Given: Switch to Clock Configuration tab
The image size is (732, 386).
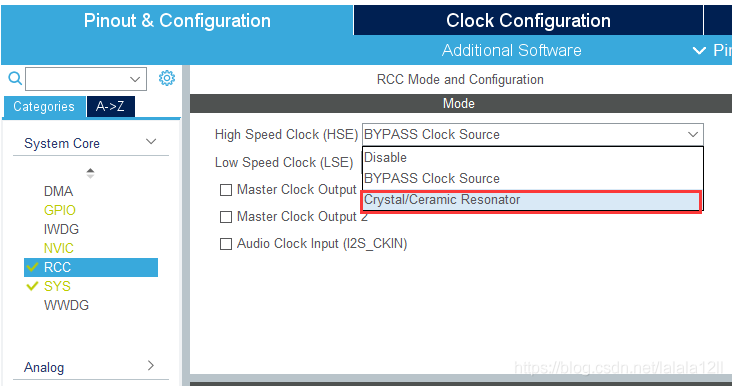Looking at the screenshot, I should tap(528, 21).
